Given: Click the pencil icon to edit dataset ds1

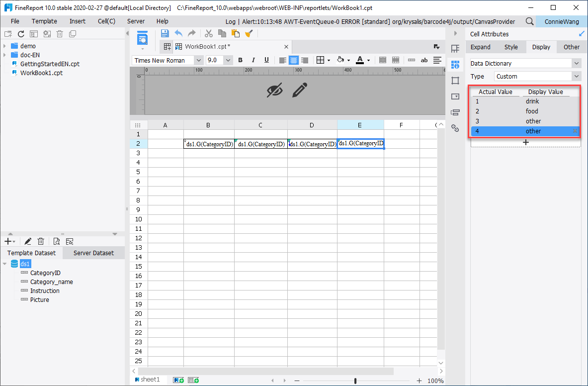Looking at the screenshot, I should click(28, 241).
